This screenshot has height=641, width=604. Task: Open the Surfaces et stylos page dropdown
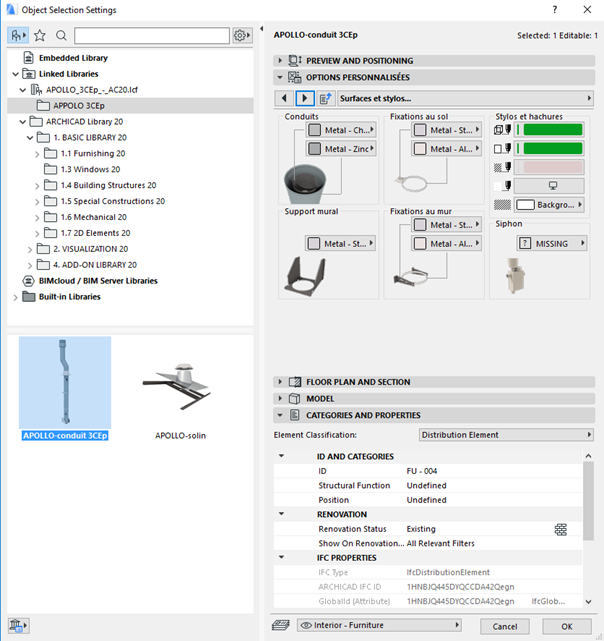tap(465, 98)
